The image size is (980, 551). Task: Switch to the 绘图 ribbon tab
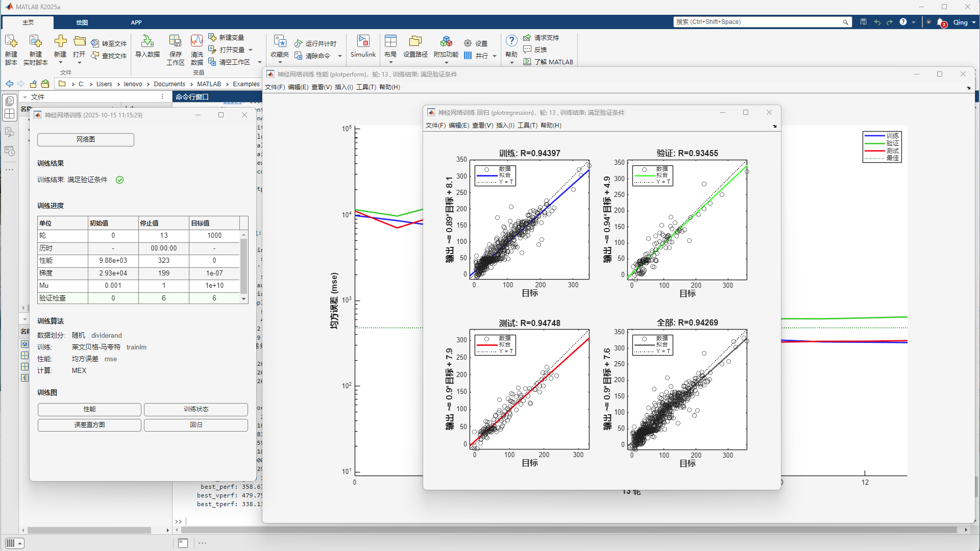pos(82,22)
